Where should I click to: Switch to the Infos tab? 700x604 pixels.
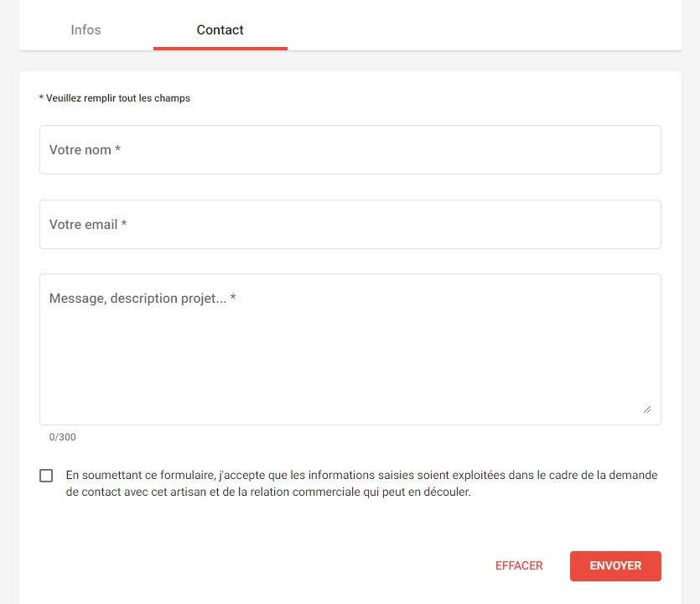coord(86,30)
